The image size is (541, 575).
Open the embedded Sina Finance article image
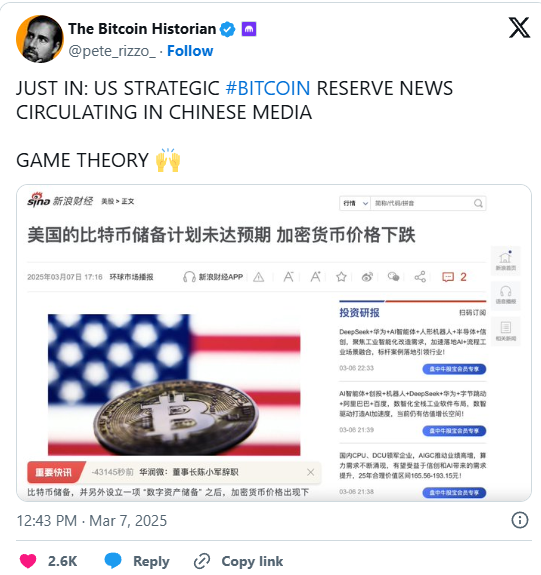coord(274,343)
